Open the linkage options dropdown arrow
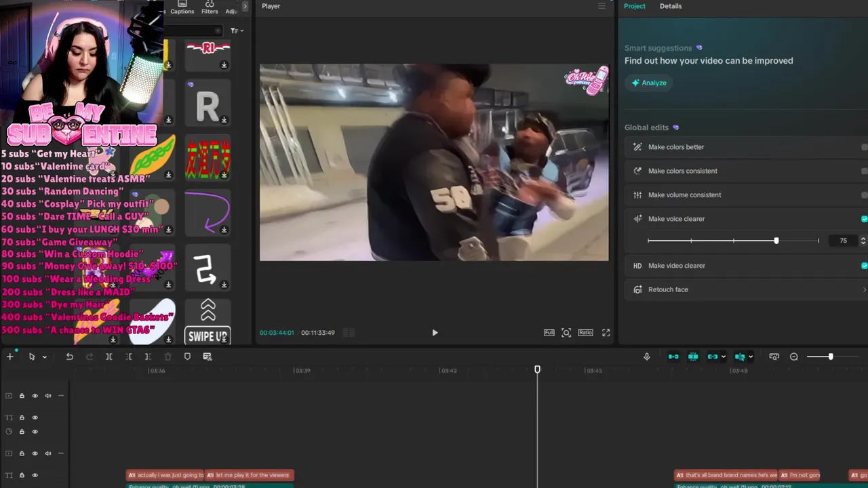Viewport: 868px width, 488px height. click(x=723, y=357)
